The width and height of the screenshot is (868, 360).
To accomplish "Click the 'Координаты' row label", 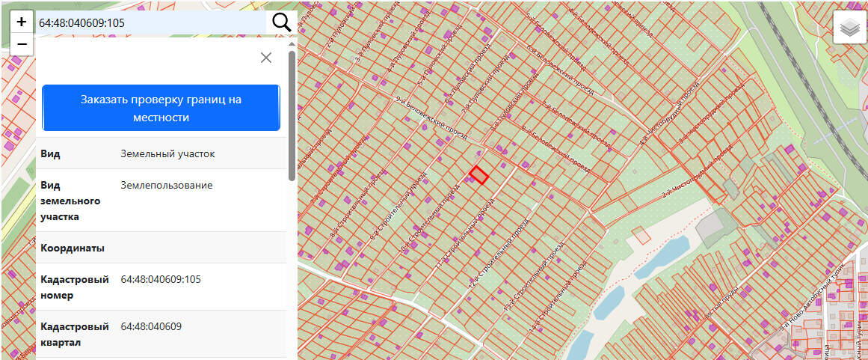I will pos(73,248).
